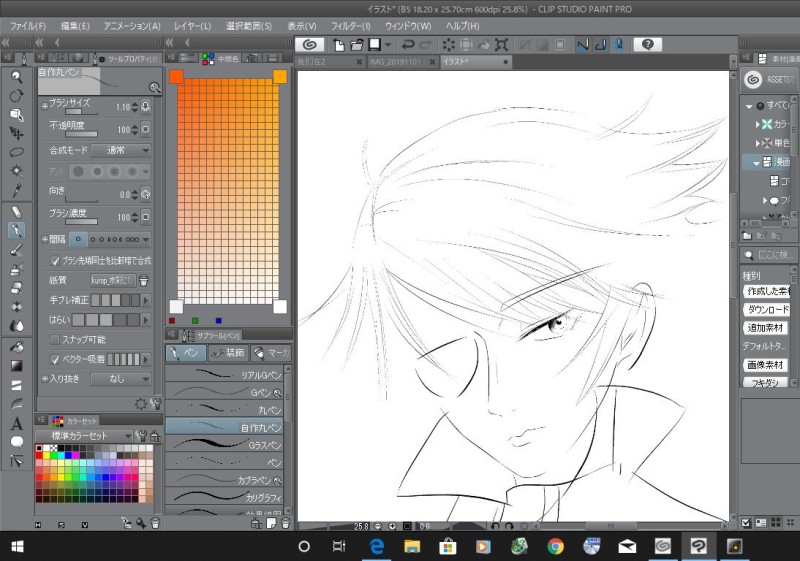This screenshot has width=800, height=561.
Task: Select the Pen tool in toolbar
Action: (16, 231)
